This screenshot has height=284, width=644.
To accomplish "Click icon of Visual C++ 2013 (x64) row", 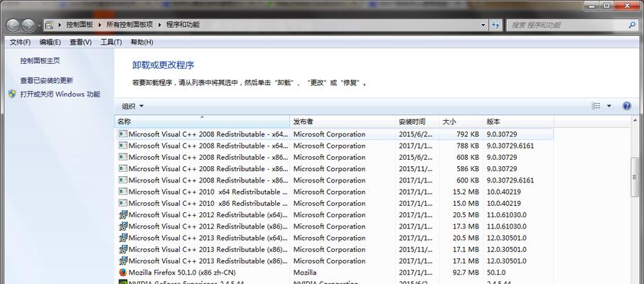I will tap(123, 238).
